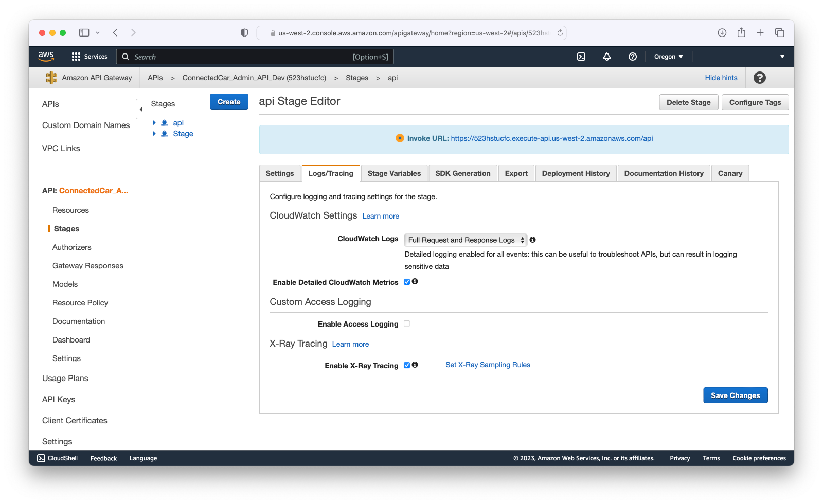Click the Save Changes button

(736, 395)
